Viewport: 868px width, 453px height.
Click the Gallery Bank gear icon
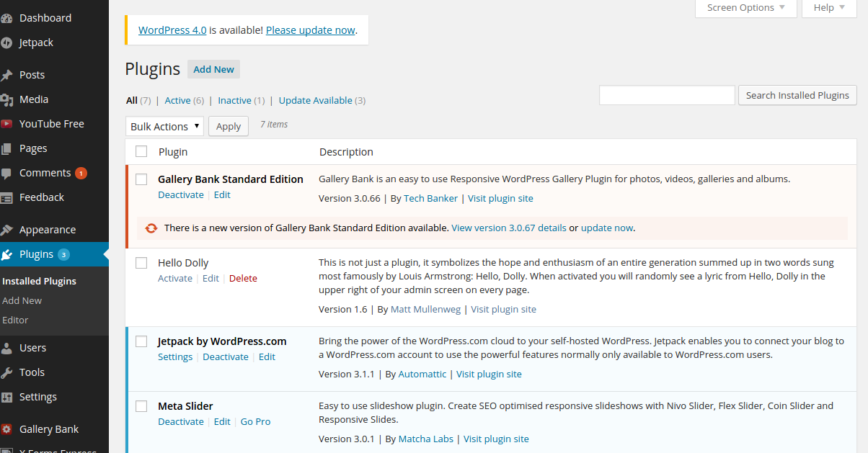[6, 429]
